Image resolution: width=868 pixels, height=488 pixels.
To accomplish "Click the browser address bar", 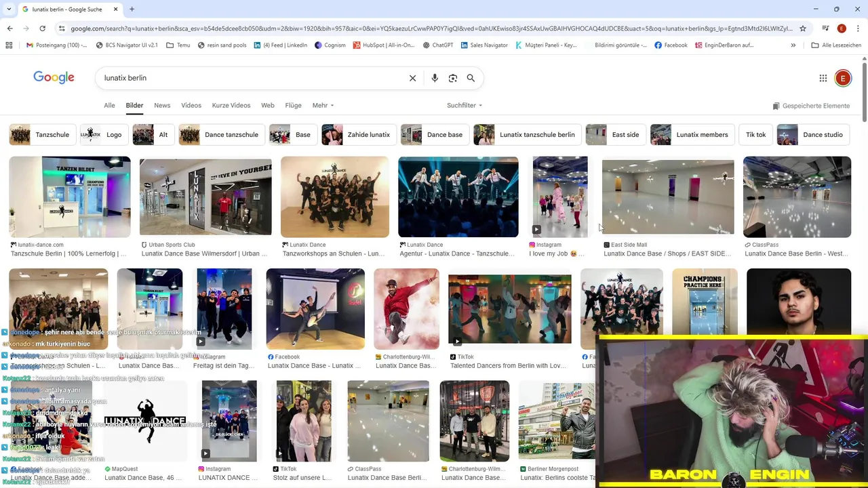I will coord(431,28).
